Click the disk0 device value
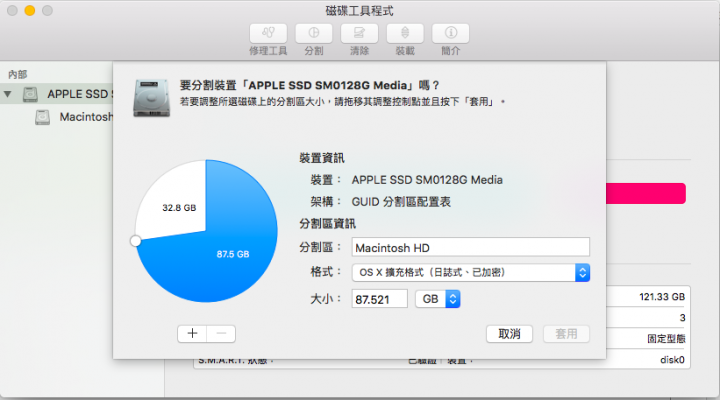Image resolution: width=720 pixels, height=400 pixels. click(672, 360)
